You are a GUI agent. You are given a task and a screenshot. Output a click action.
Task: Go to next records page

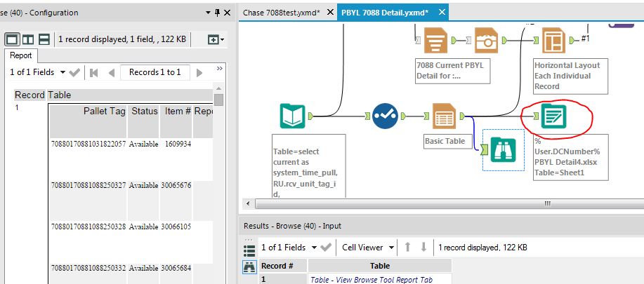click(x=199, y=72)
